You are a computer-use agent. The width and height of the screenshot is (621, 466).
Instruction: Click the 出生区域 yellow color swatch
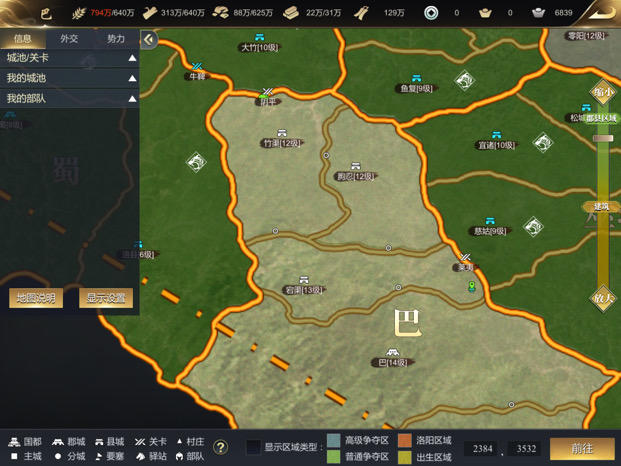click(x=405, y=457)
